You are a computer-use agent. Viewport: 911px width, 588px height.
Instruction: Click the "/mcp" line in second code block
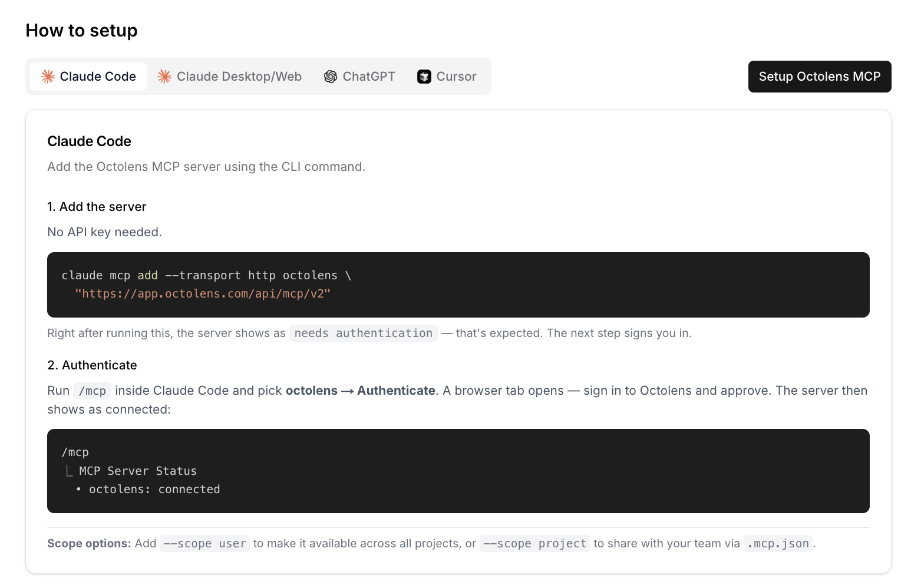[x=75, y=452]
